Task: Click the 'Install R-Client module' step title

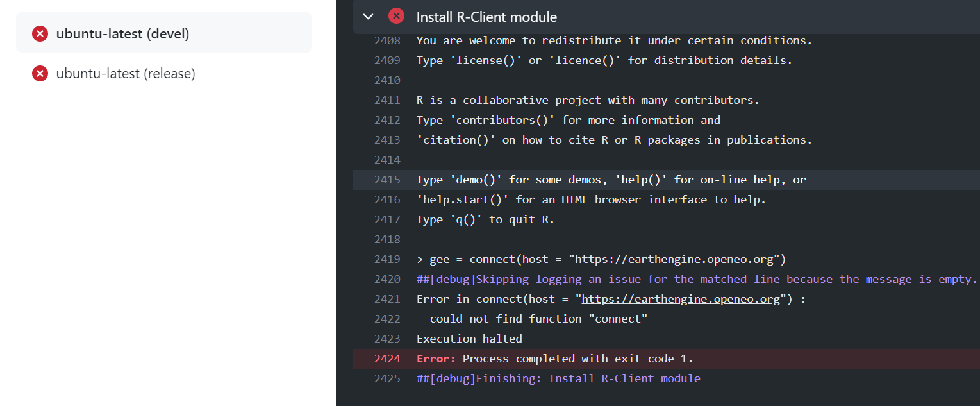Action: (486, 17)
